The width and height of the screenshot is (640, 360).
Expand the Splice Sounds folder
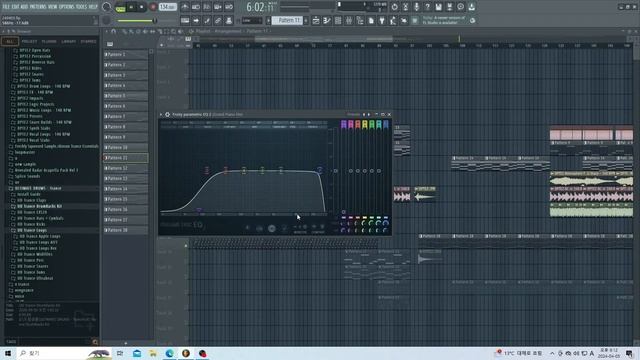tap(27, 176)
